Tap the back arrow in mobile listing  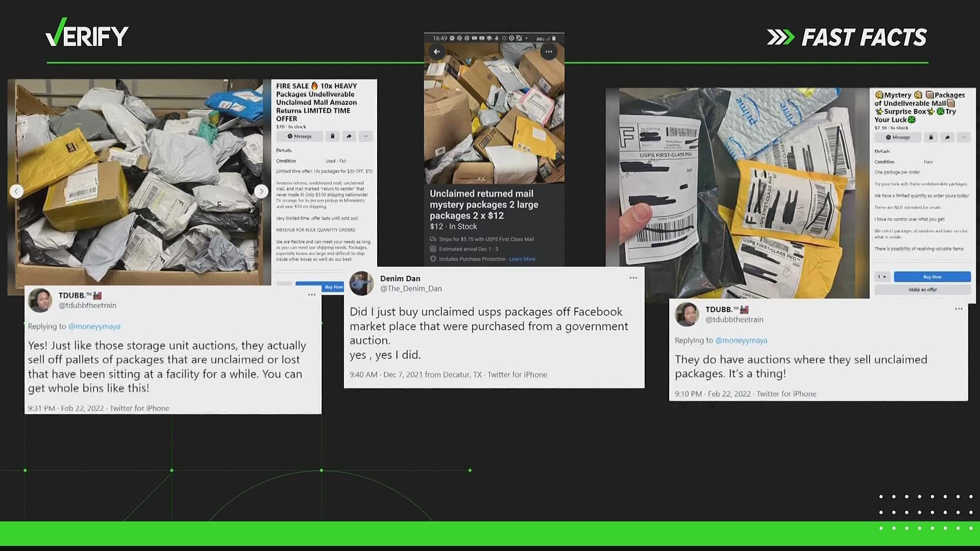(x=436, y=52)
